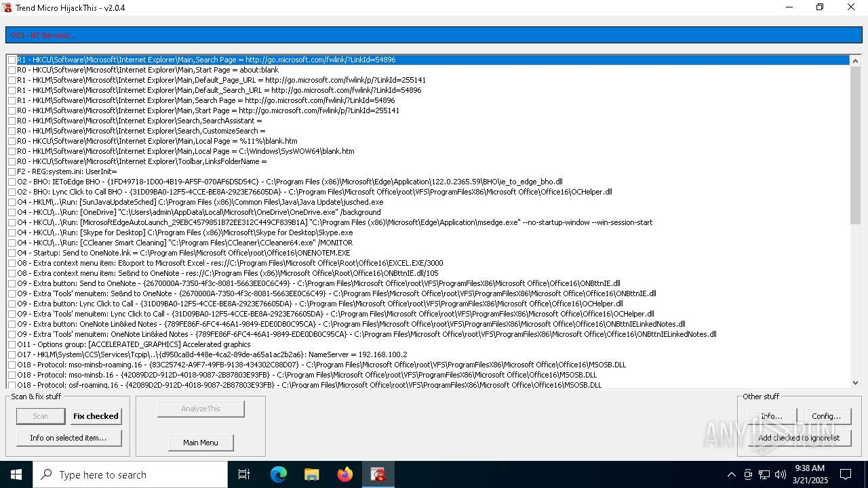Check the O4 SunJavaUpdateSched entry

click(12, 202)
